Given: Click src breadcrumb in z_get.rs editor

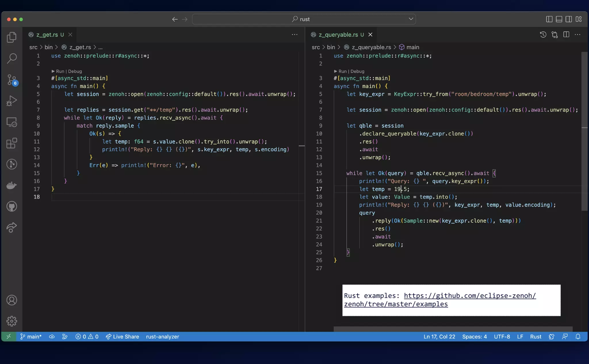Looking at the screenshot, I should click(33, 47).
